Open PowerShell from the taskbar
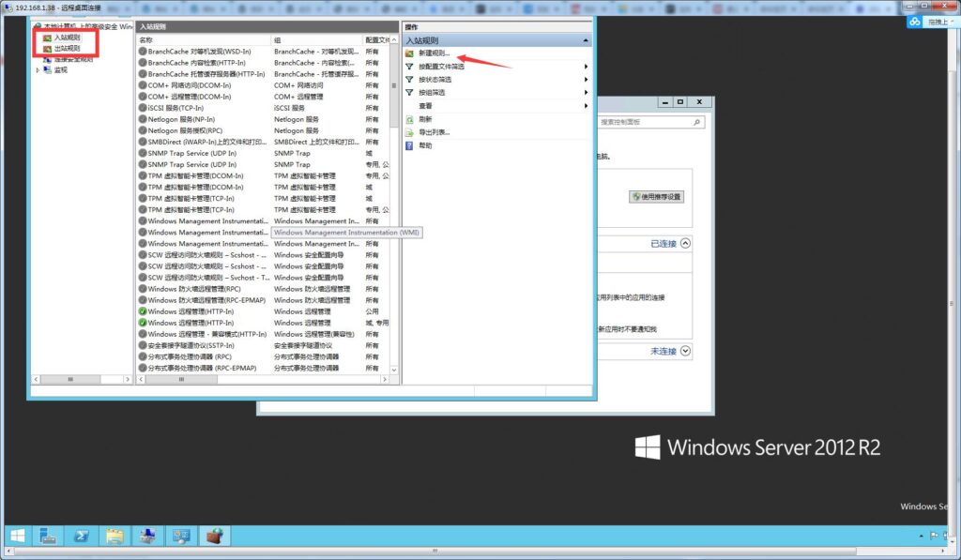The height and width of the screenshot is (560, 961). click(81, 537)
